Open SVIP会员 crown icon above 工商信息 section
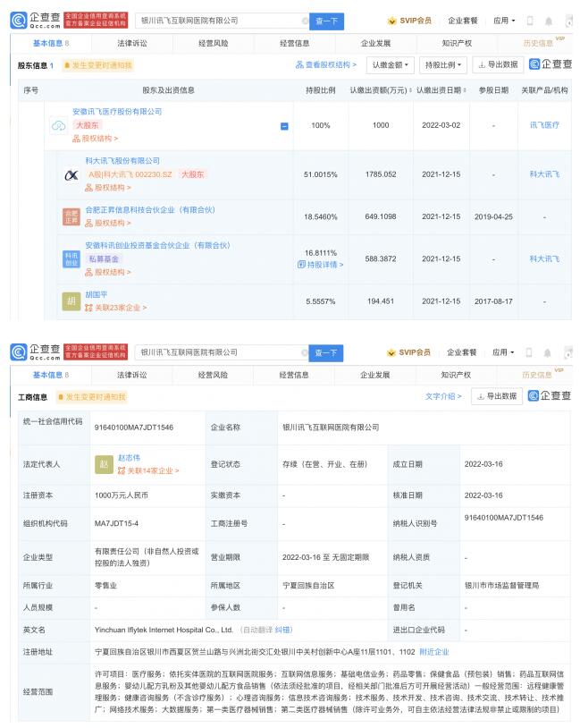The height and width of the screenshot is (728, 580). coord(391,352)
